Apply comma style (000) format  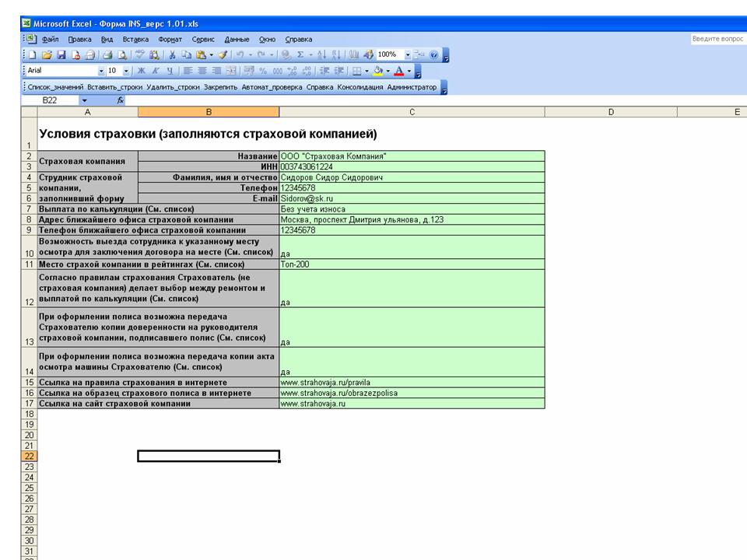[277, 71]
